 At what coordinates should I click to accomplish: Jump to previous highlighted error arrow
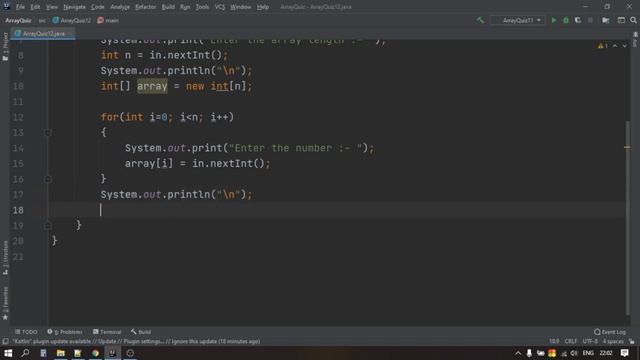coord(615,46)
